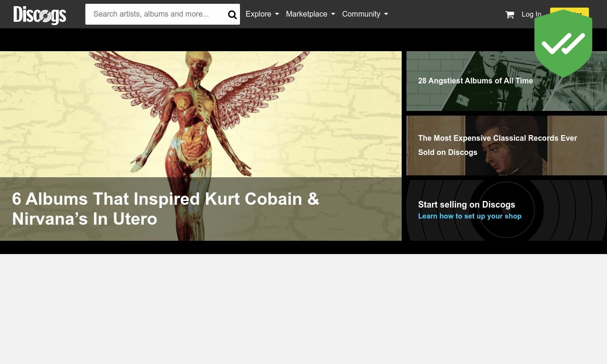Expand the Explore dropdown menu
Viewport: 607px width, 364px height.
pyautogui.click(x=262, y=14)
